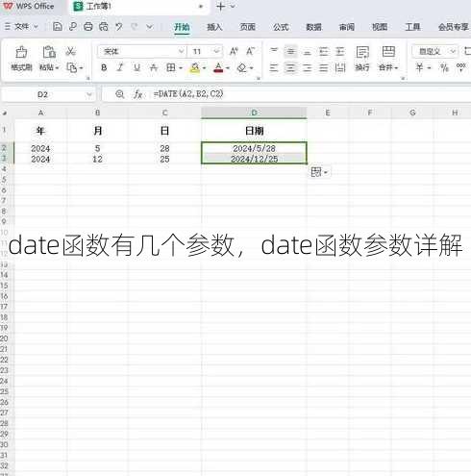Open the 文件 (File) menu
The width and height of the screenshot is (471, 476).
point(22,27)
